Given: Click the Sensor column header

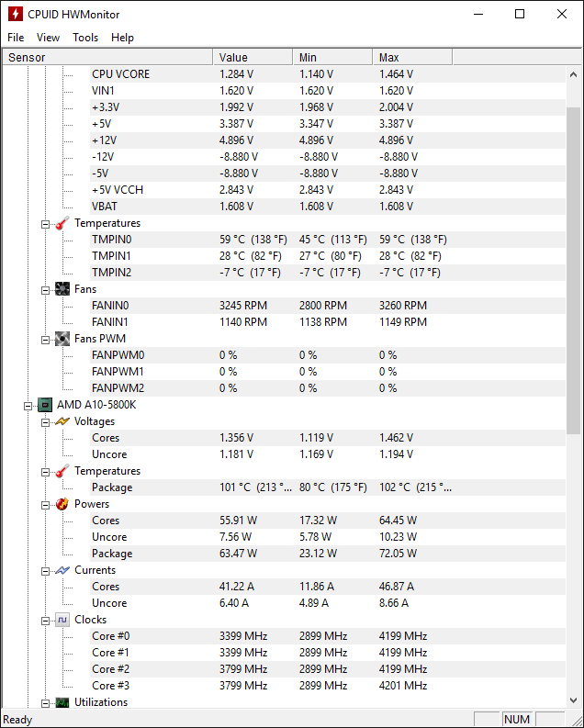Looking at the screenshot, I should click(x=107, y=57).
